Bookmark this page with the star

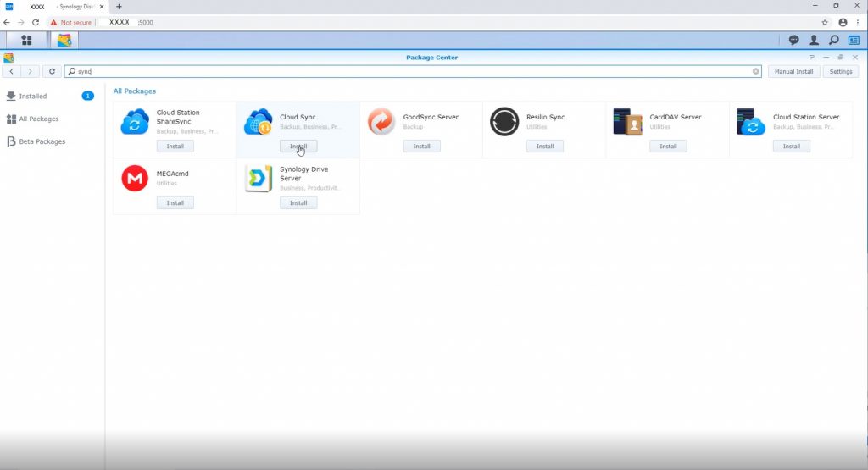[825, 22]
